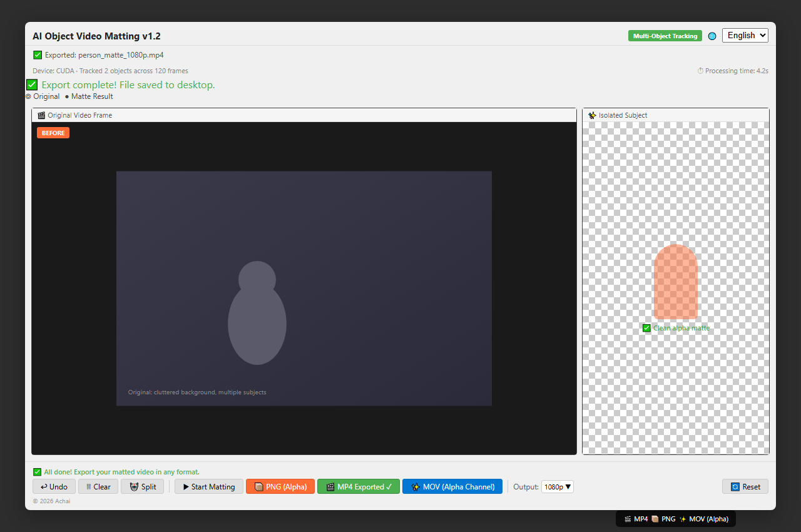Click the Undo button

(54, 487)
